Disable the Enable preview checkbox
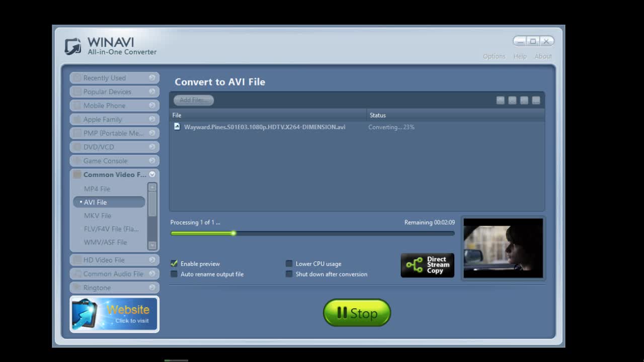This screenshot has width=644, height=362. (x=174, y=263)
